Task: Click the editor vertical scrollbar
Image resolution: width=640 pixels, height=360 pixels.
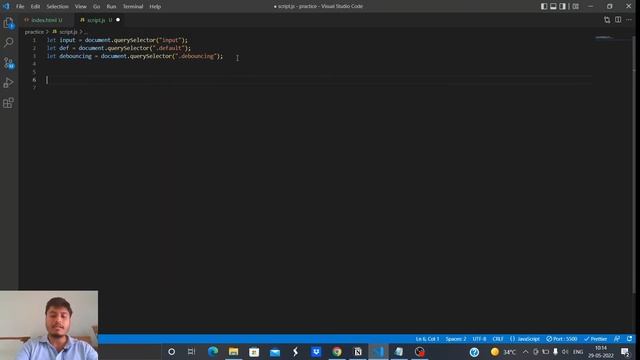Action: click(633, 163)
